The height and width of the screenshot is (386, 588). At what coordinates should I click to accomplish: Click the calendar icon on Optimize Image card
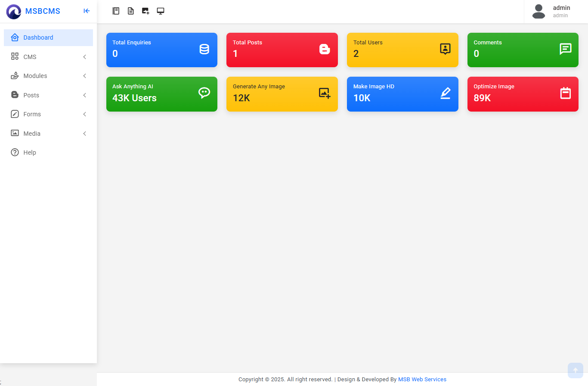(x=565, y=93)
